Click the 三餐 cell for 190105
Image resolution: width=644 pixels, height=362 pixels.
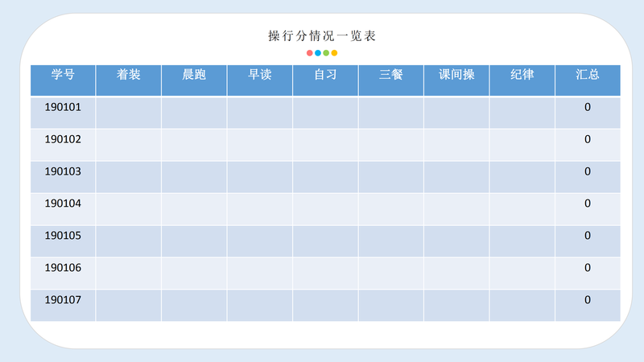click(391, 241)
